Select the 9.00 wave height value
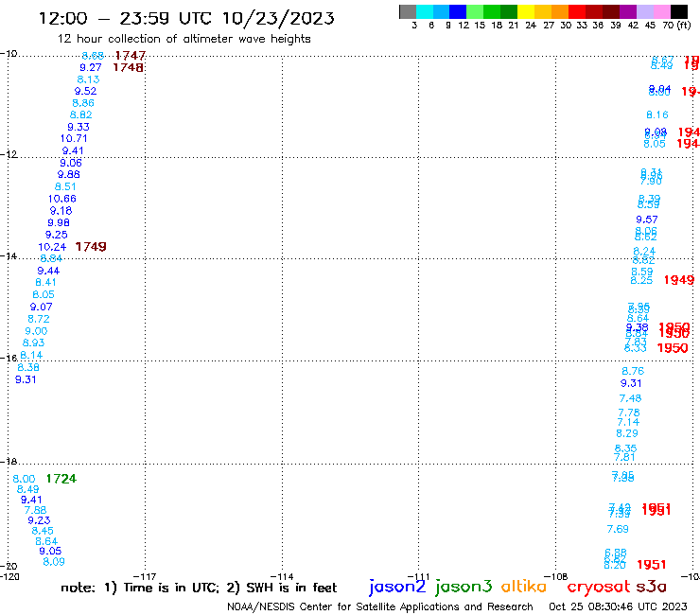The image size is (700, 615). (36, 331)
